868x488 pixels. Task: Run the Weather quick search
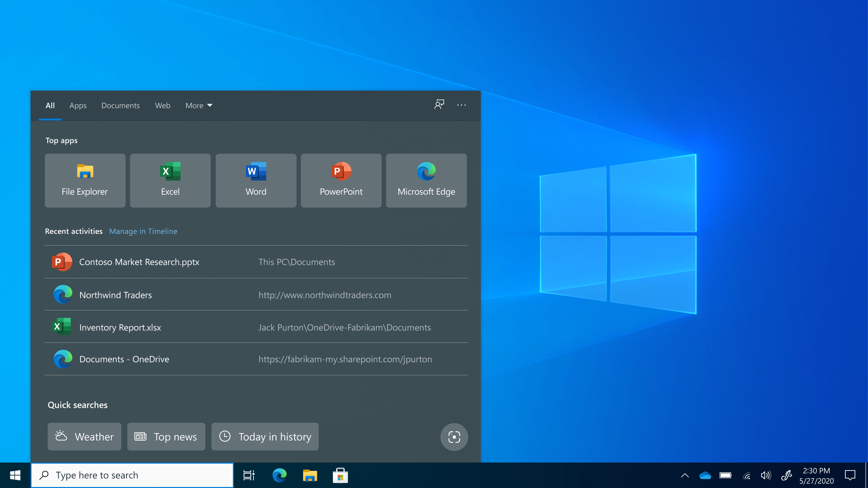coord(84,436)
